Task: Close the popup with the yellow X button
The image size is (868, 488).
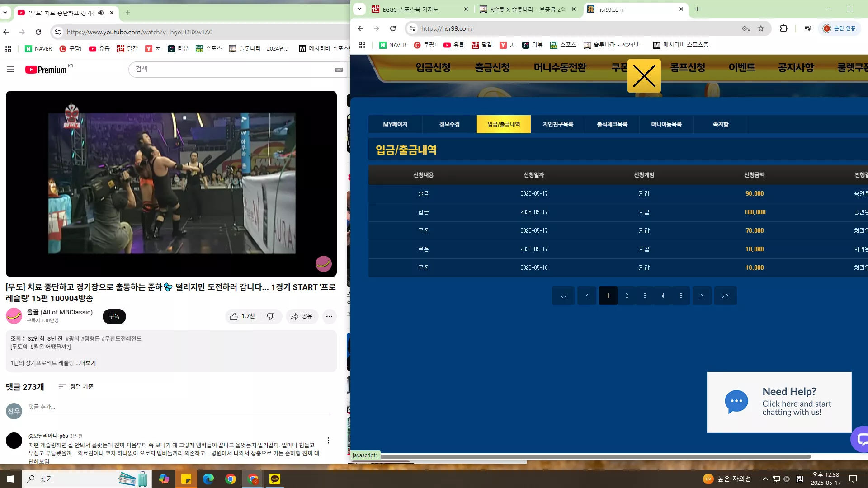Action: point(644,76)
